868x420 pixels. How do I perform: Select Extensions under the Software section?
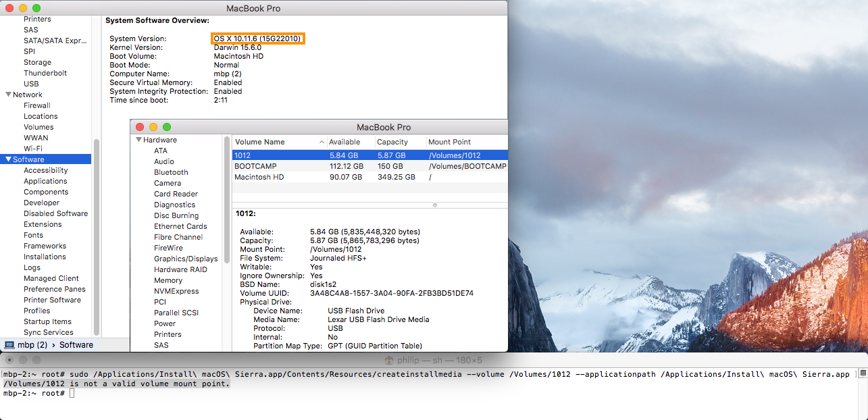[x=43, y=224]
